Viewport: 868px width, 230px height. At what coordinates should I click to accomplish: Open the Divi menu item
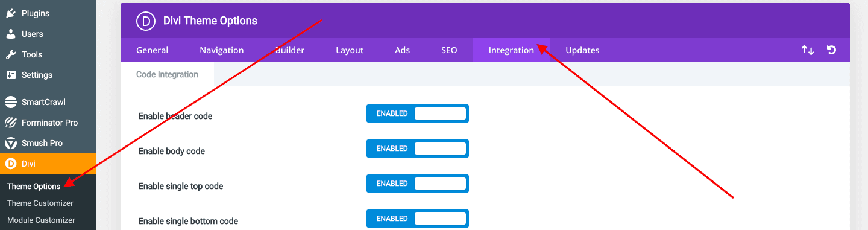tap(48, 164)
